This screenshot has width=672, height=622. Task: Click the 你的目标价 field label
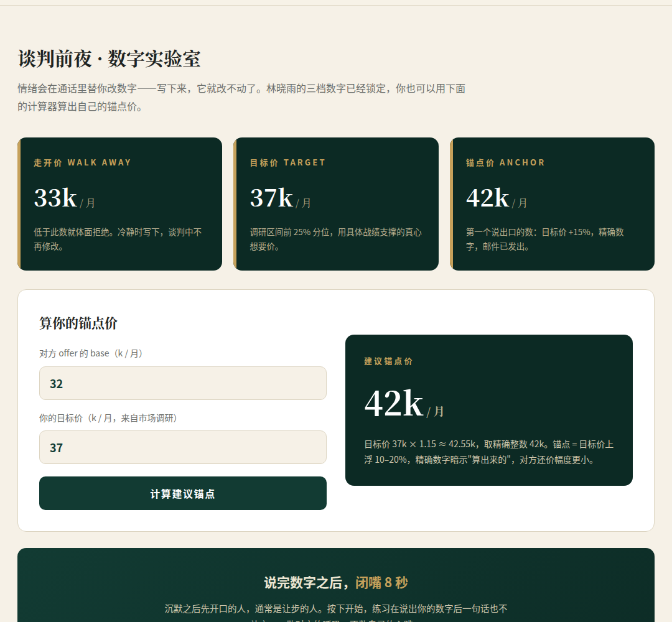coord(108,418)
